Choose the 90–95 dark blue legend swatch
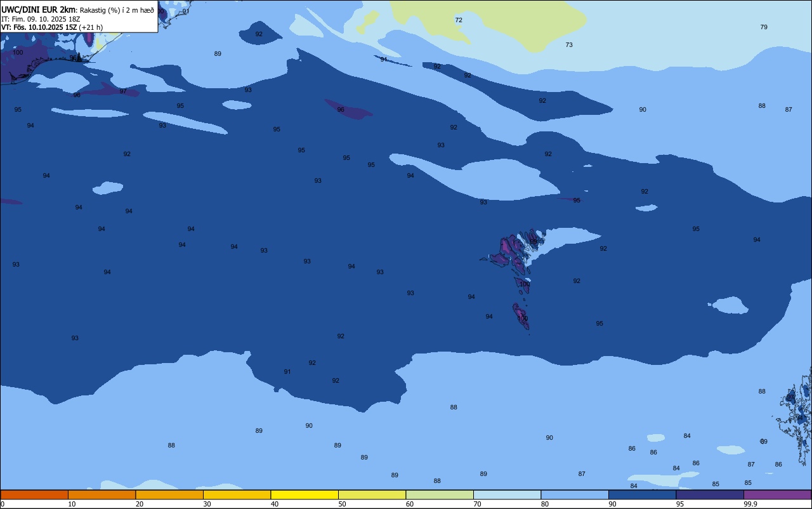This screenshot has height=509, width=812. click(642, 494)
